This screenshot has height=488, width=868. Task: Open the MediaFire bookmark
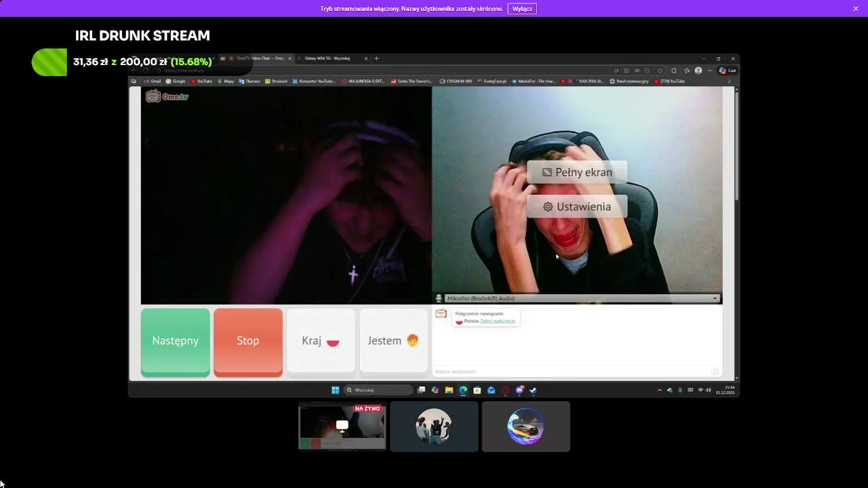(x=534, y=81)
